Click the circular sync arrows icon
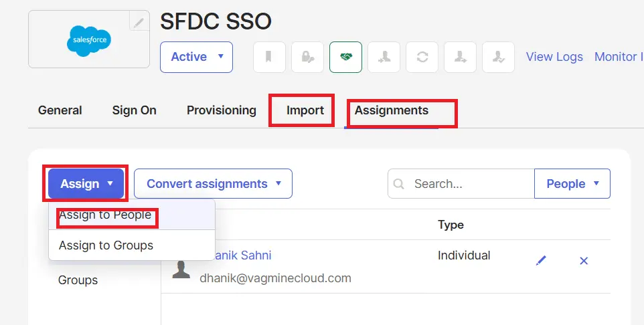Viewport: 644px width, 325px height. [422, 57]
